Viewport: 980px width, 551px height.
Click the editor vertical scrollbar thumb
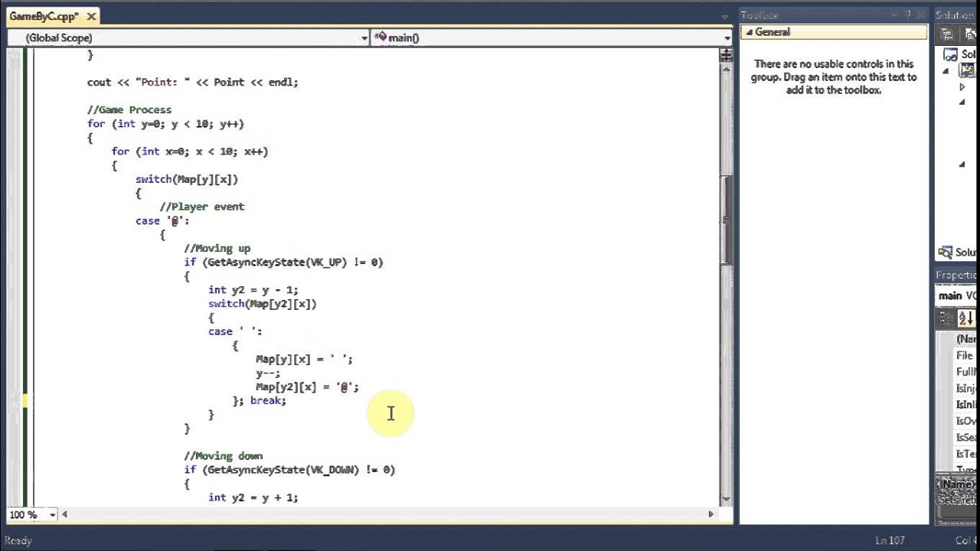726,220
